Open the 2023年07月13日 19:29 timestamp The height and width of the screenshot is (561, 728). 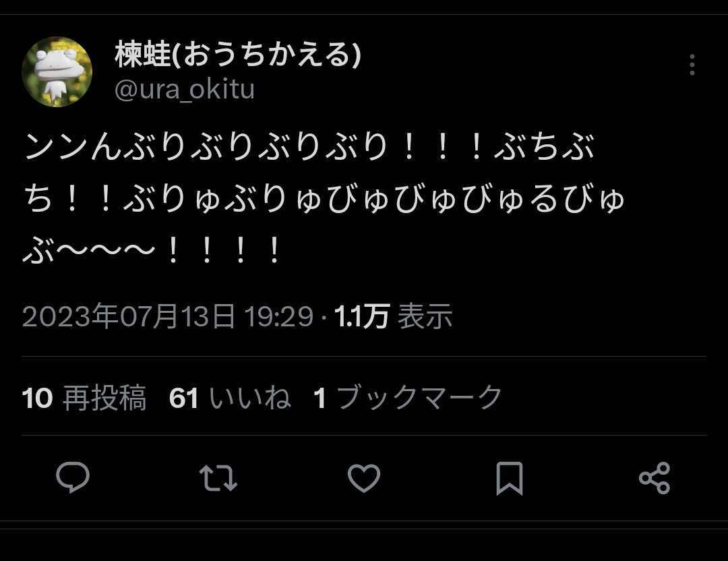[168, 317]
